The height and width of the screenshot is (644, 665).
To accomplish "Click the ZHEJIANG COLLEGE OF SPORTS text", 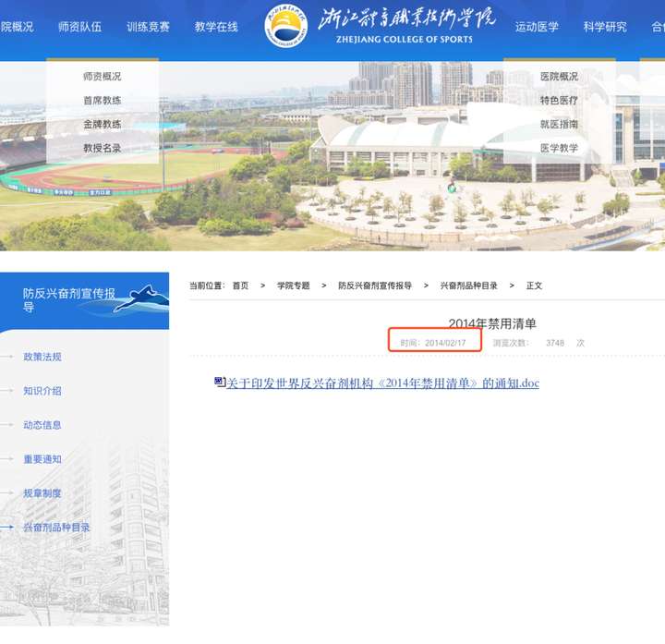I will [405, 40].
